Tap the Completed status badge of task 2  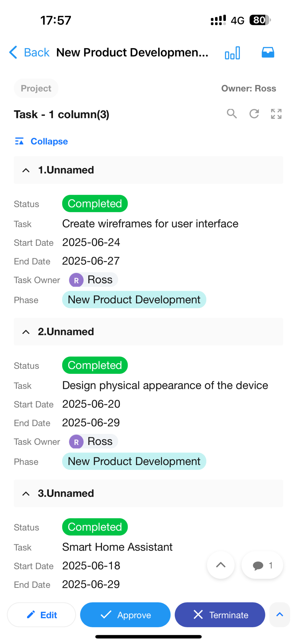tap(95, 365)
